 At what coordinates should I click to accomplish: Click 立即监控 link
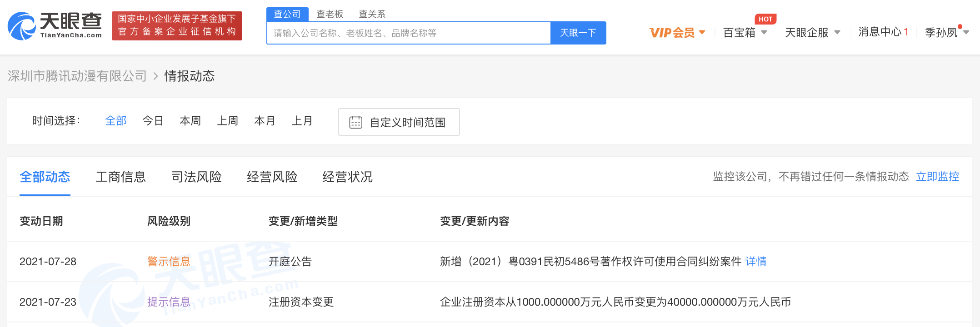coord(937,177)
